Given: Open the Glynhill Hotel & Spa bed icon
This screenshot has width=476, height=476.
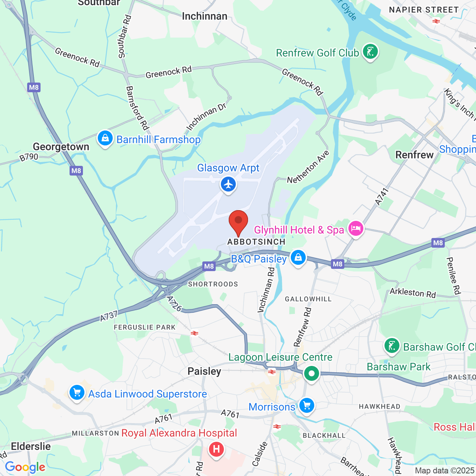Looking at the screenshot, I should [x=356, y=229].
